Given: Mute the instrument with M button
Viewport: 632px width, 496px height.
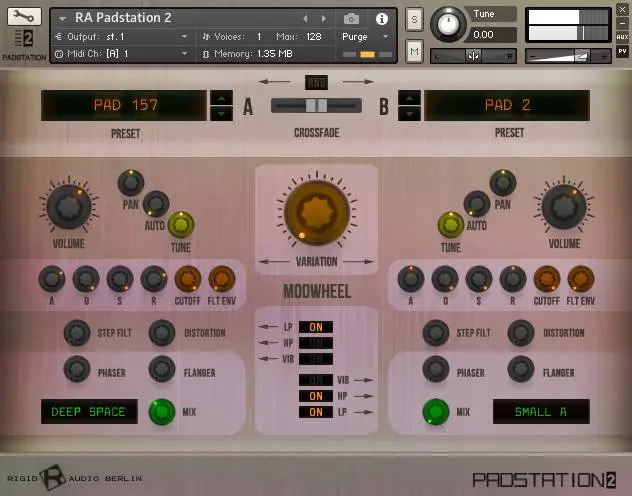Looking at the screenshot, I should tap(414, 51).
